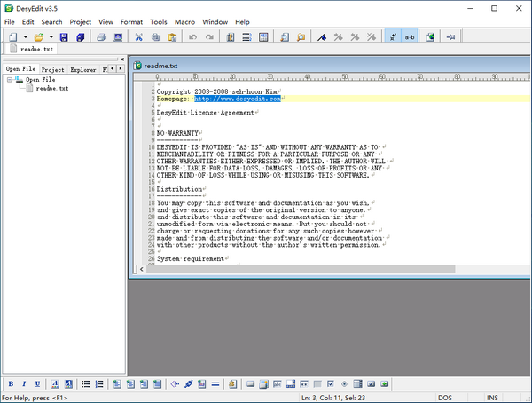
Task: Switch to the Explorer tab
Action: [82, 68]
